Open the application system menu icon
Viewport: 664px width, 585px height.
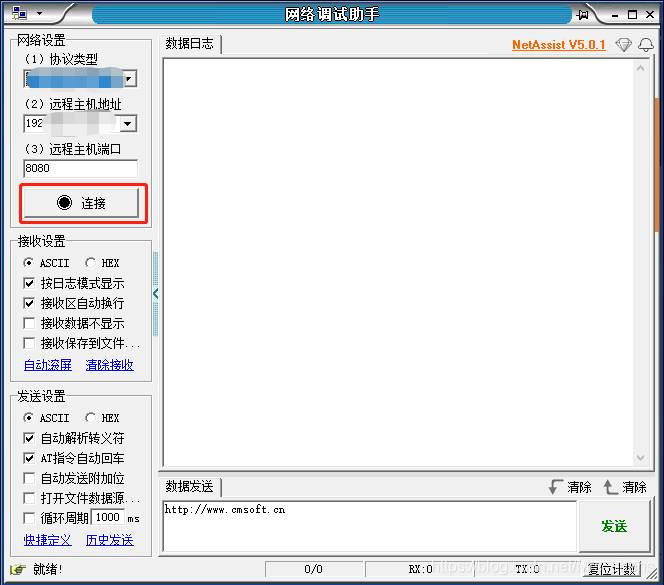[x=19, y=13]
